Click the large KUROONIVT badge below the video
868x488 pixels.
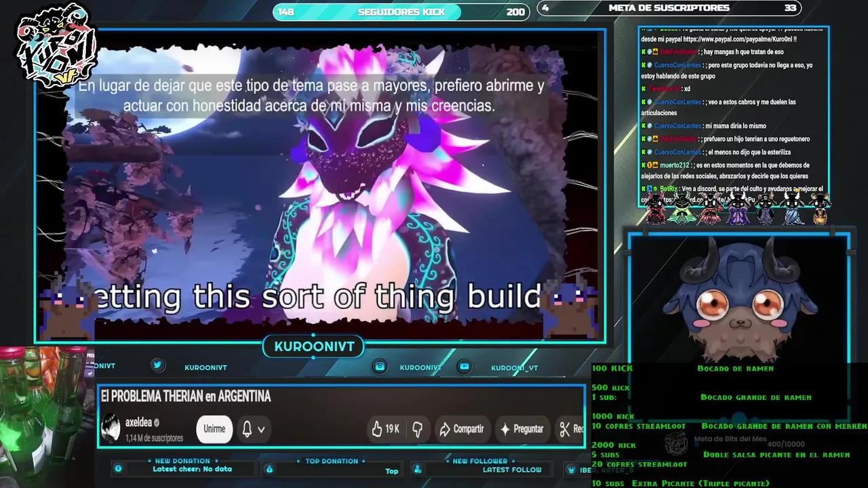pyautogui.click(x=314, y=346)
